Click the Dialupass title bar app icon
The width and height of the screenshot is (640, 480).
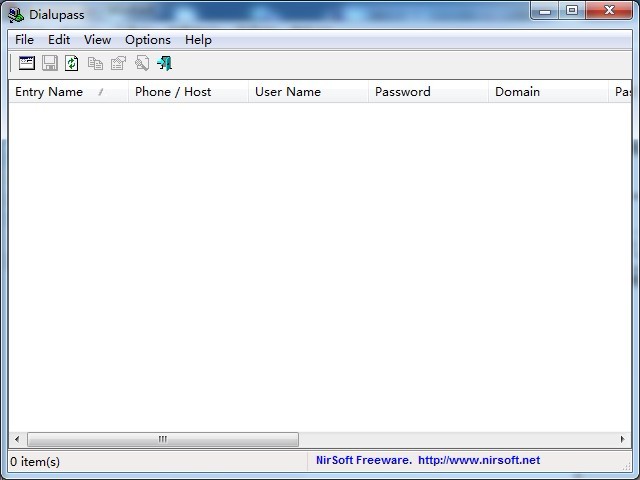16,13
